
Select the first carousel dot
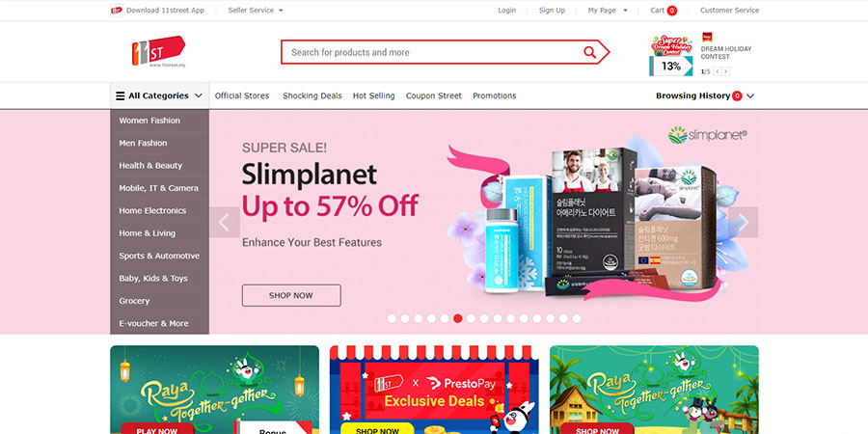click(392, 318)
